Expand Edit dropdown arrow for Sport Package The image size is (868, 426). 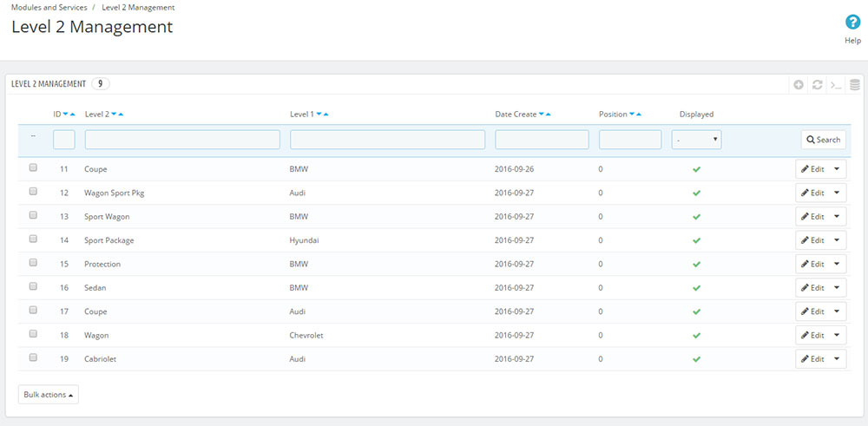(837, 240)
